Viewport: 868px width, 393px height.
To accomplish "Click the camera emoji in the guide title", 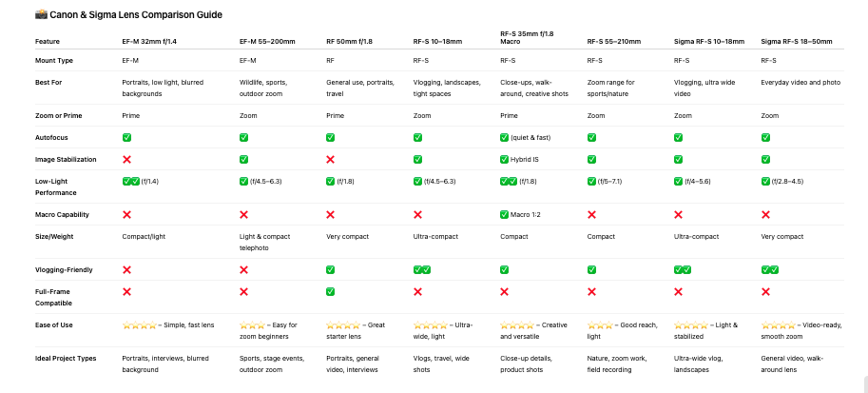I will coord(41,15).
